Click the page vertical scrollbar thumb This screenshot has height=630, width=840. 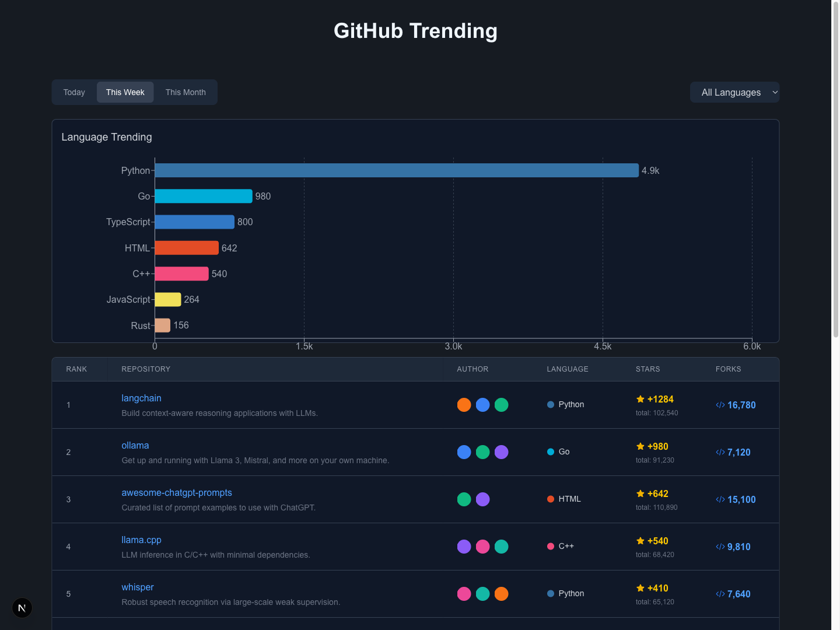click(x=836, y=169)
